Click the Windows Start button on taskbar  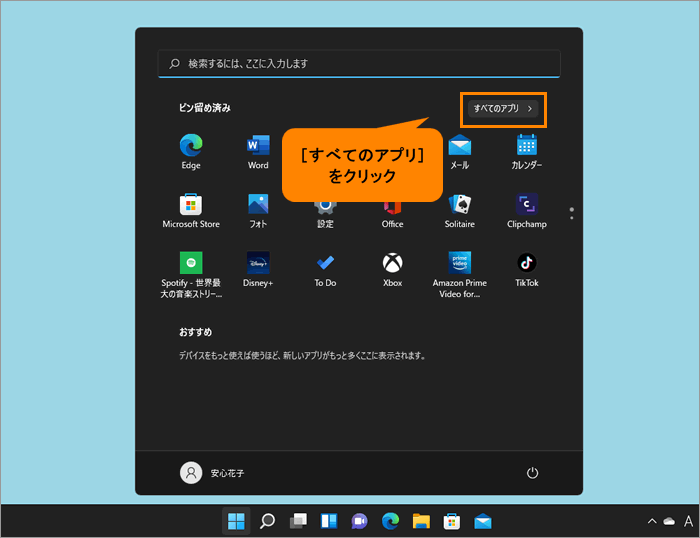click(236, 521)
